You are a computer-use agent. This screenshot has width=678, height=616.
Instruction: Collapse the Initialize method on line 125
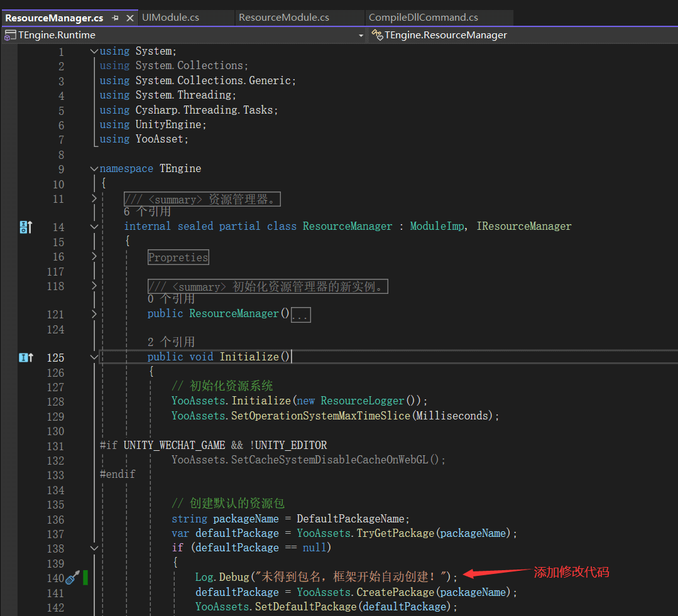pyautogui.click(x=94, y=357)
